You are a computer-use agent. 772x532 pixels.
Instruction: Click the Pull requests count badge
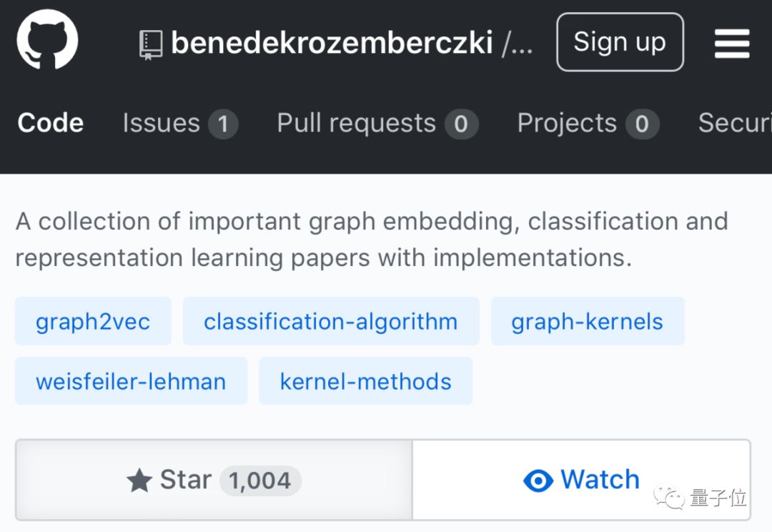click(x=461, y=124)
